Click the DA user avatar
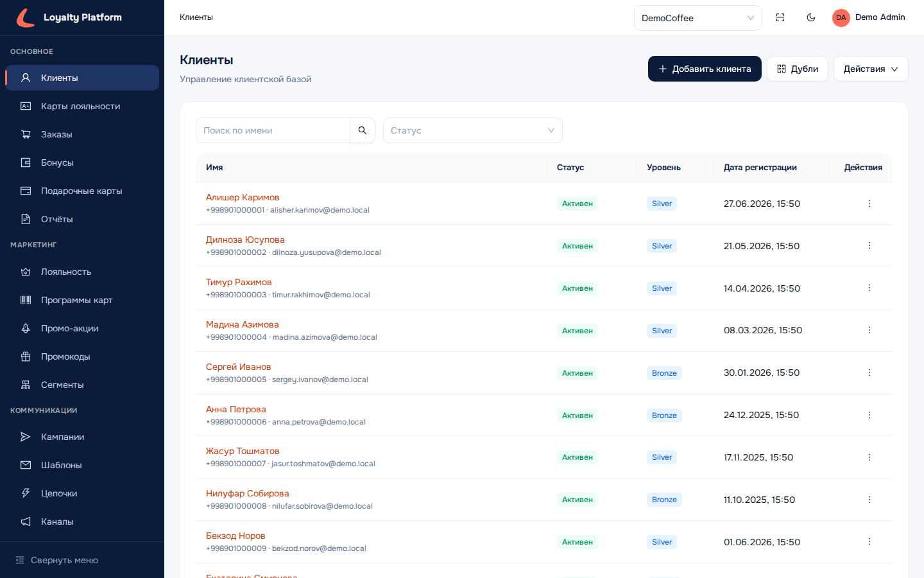 tap(841, 17)
